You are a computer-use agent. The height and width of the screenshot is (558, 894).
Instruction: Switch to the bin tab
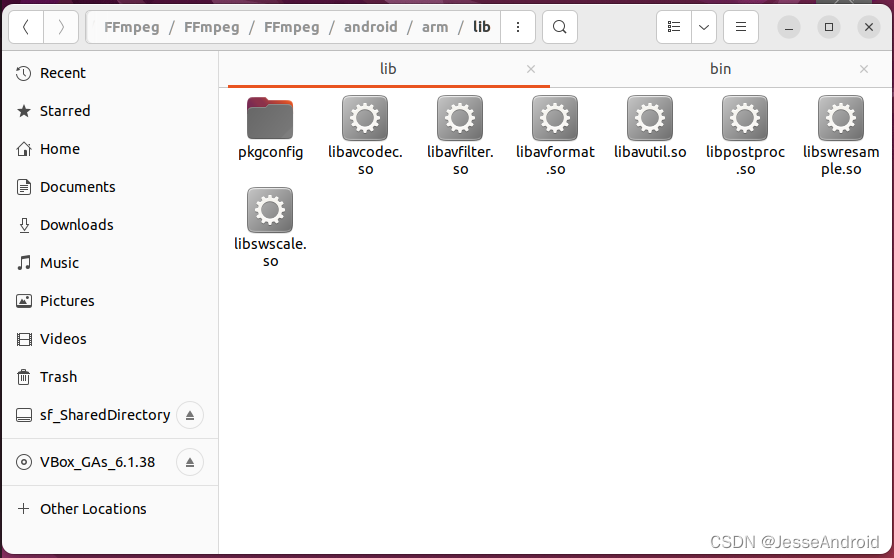(x=720, y=69)
